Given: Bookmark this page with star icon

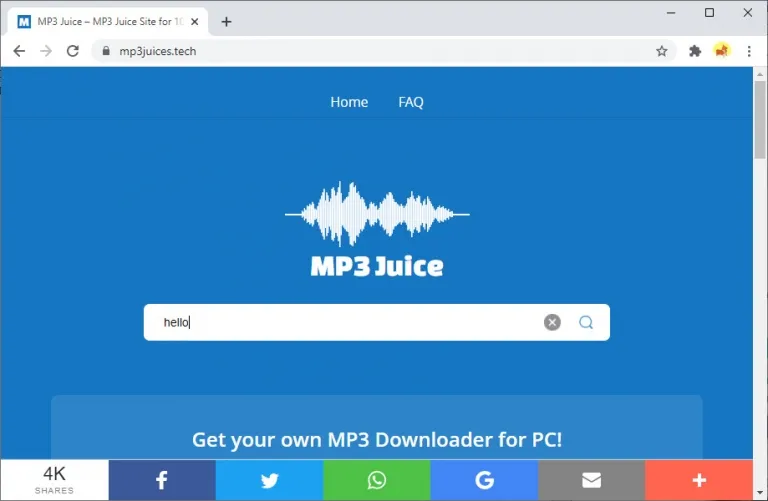Looking at the screenshot, I should point(662,51).
